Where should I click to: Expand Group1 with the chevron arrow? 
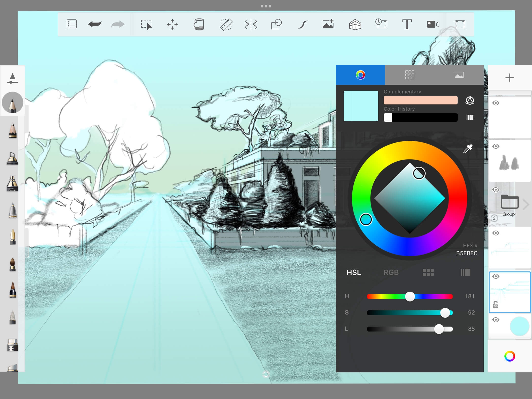pyautogui.click(x=526, y=204)
